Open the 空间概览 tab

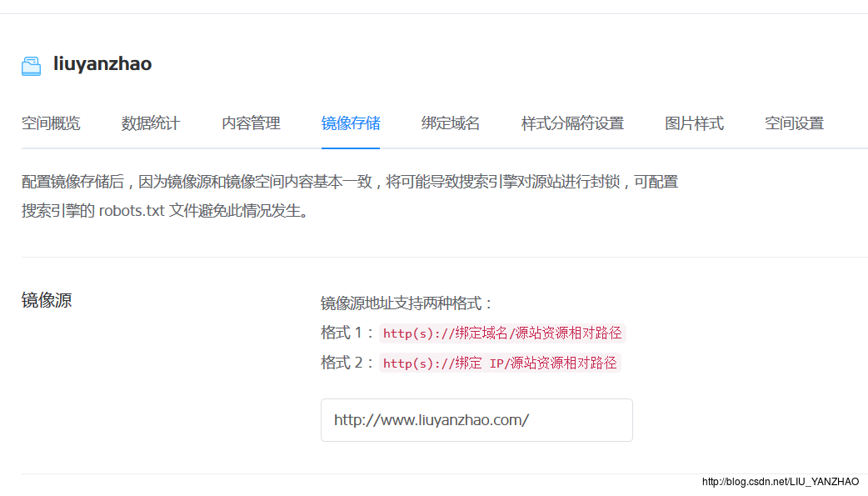tap(51, 123)
